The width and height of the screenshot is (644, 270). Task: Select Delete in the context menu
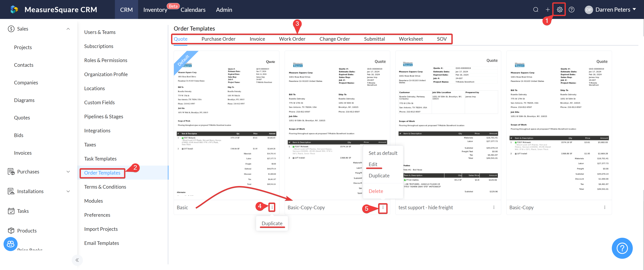375,191
